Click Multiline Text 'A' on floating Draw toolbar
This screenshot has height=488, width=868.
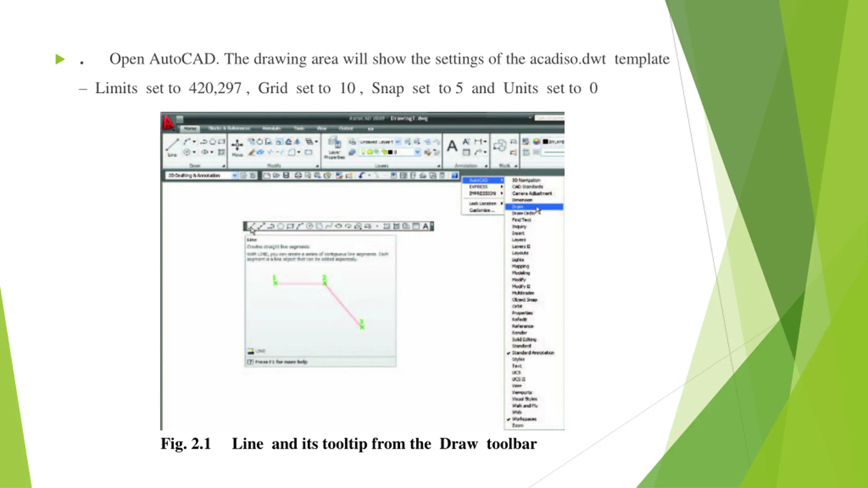425,226
